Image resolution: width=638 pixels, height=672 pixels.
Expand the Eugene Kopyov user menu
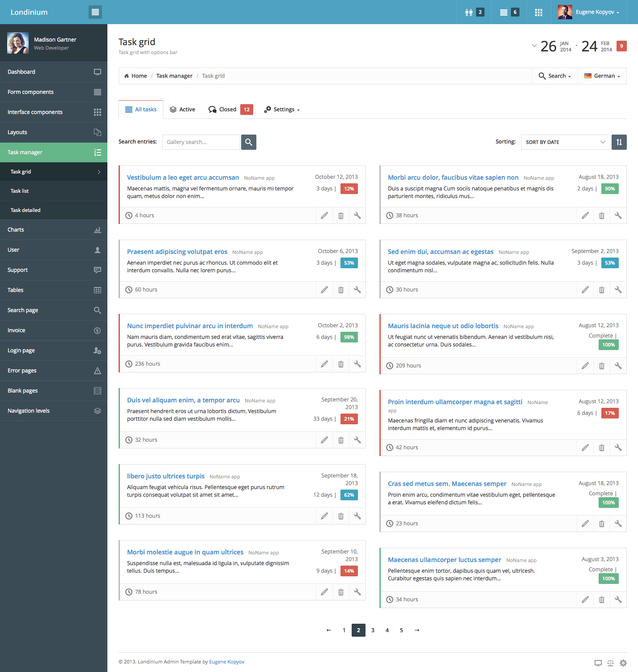[x=595, y=12]
